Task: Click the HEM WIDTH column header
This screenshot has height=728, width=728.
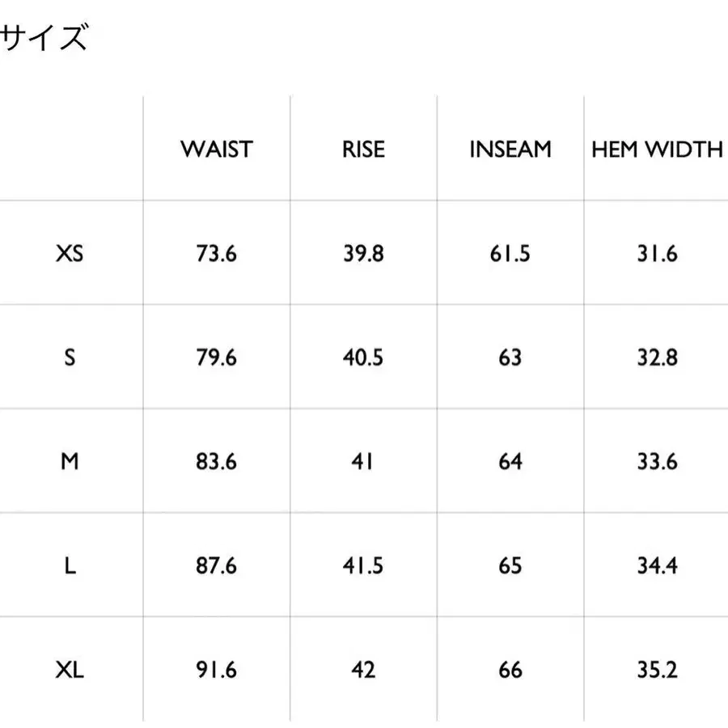Action: point(657,150)
